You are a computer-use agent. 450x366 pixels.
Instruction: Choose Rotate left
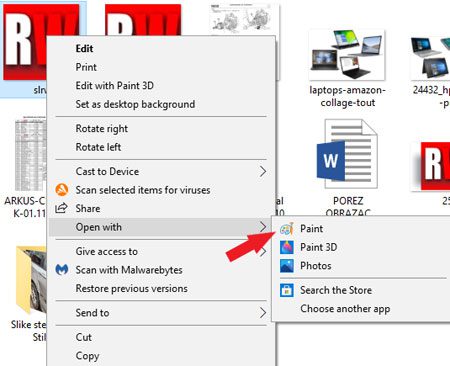pos(162,147)
